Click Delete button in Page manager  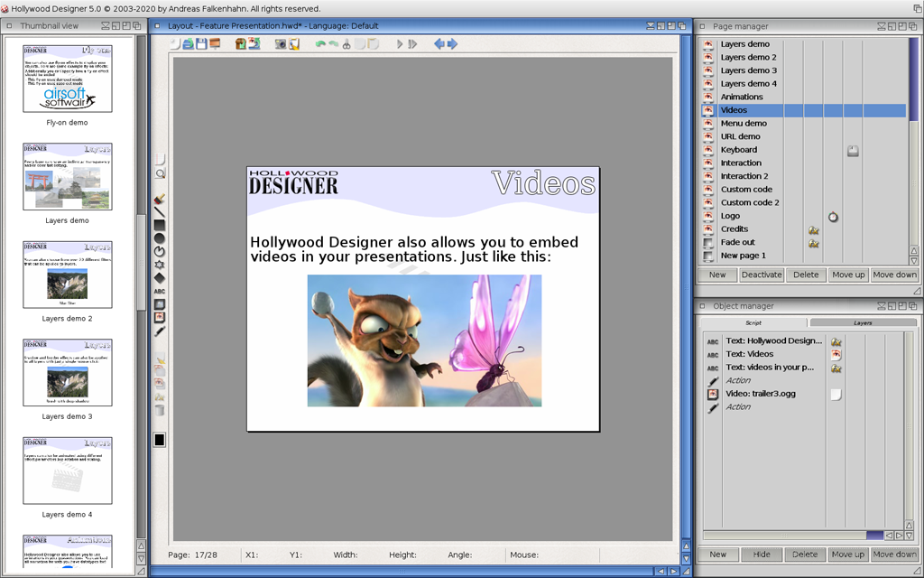coord(806,275)
